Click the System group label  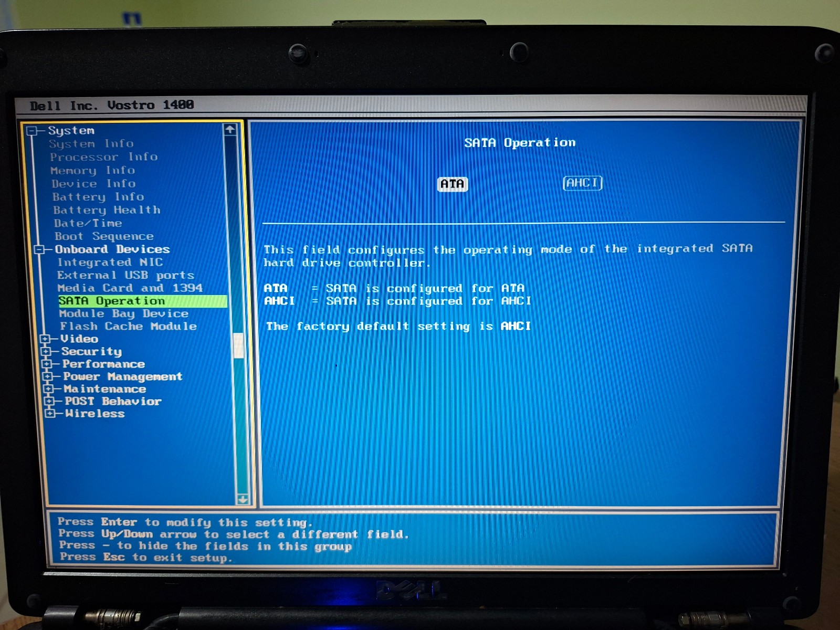click(x=71, y=130)
